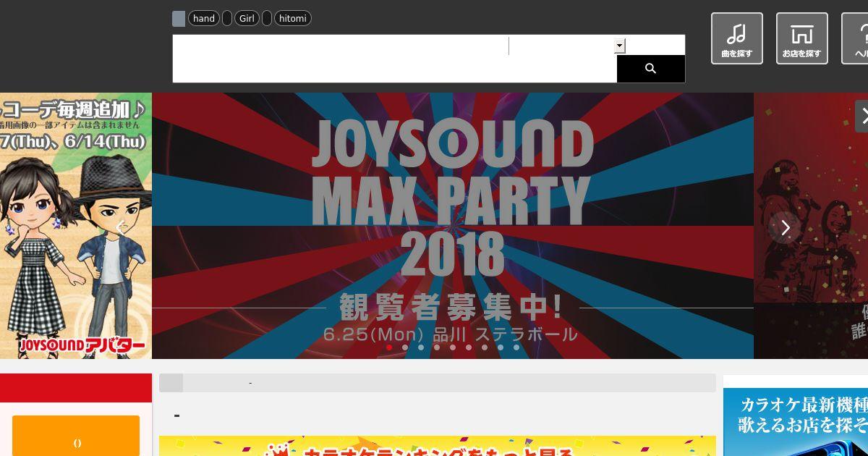Click the black magnifier search button
Image resolution: width=868 pixels, height=456 pixels.
650,69
